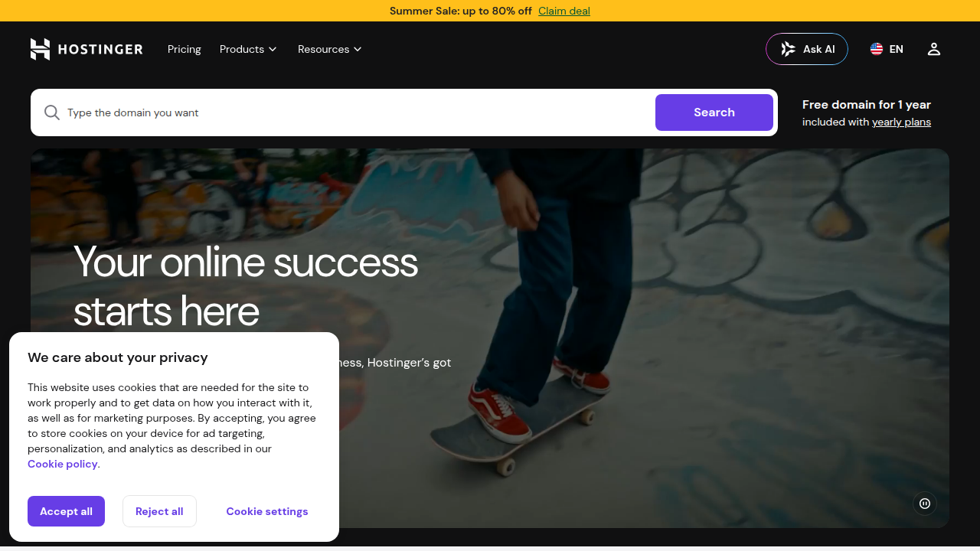Read the Cookie policy
The image size is (980, 551).
(x=63, y=464)
